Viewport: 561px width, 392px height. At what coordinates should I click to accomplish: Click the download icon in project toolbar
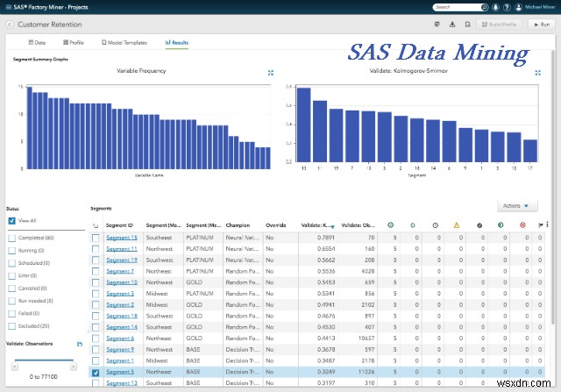tap(451, 25)
